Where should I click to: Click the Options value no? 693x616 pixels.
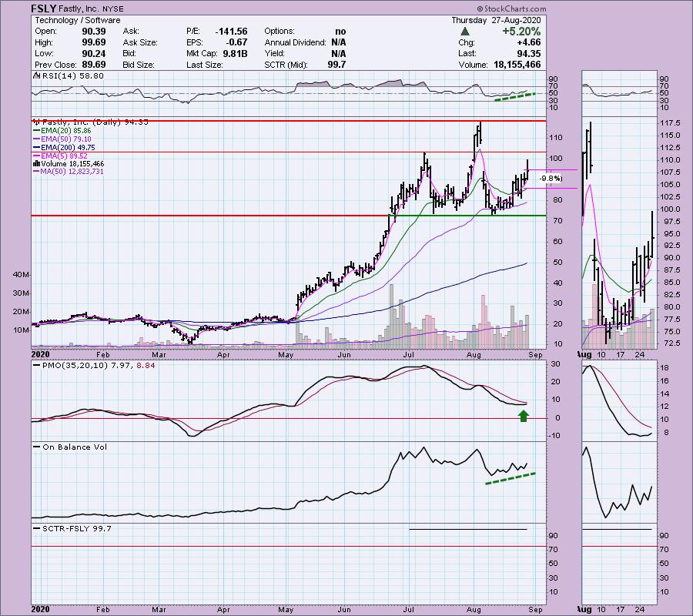[x=340, y=32]
